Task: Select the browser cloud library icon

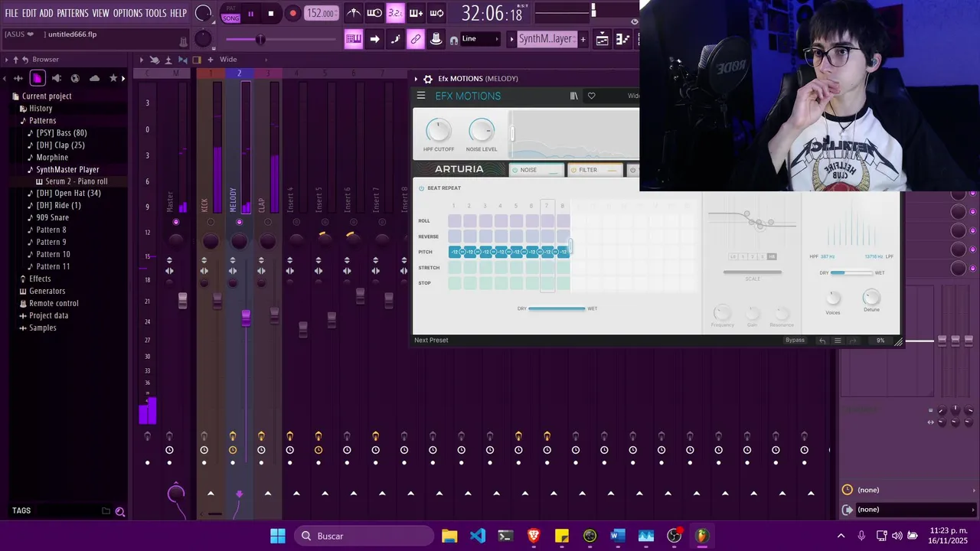Action: 94,78
